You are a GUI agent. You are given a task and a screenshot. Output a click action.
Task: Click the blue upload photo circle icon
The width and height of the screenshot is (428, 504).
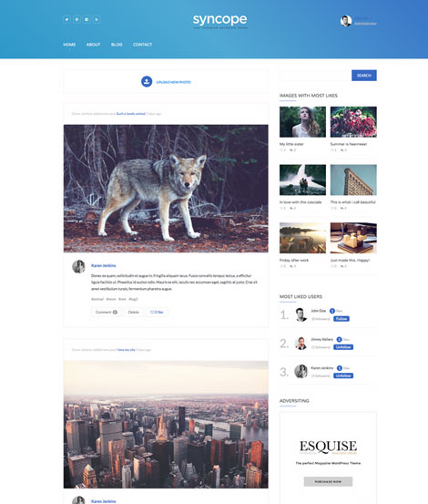click(147, 82)
